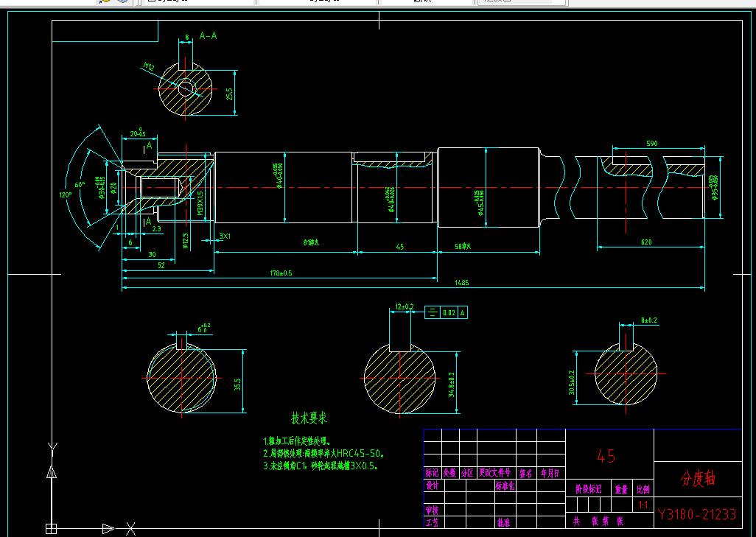756x537 pixels.
Task: Click the 处数 title block cell
Action: point(449,473)
